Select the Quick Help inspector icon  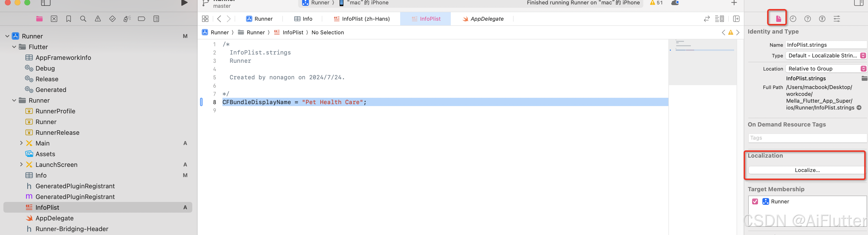808,19
